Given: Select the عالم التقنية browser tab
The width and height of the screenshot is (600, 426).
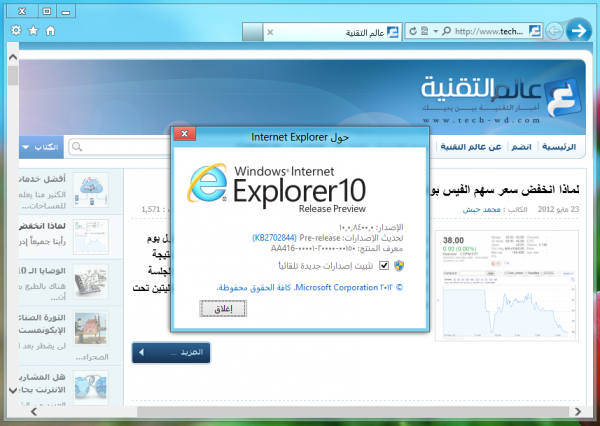Looking at the screenshot, I should [x=333, y=32].
